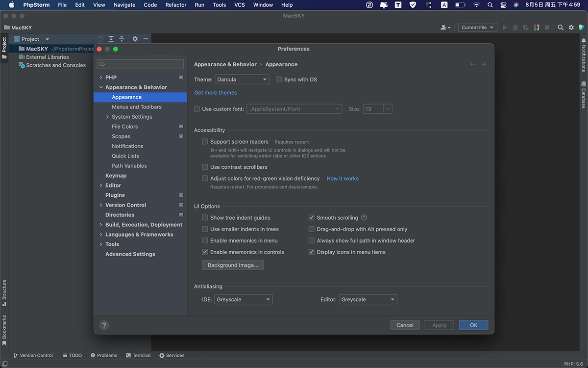
Task: Click the project-level marker beside File Colors
Action: (181, 127)
